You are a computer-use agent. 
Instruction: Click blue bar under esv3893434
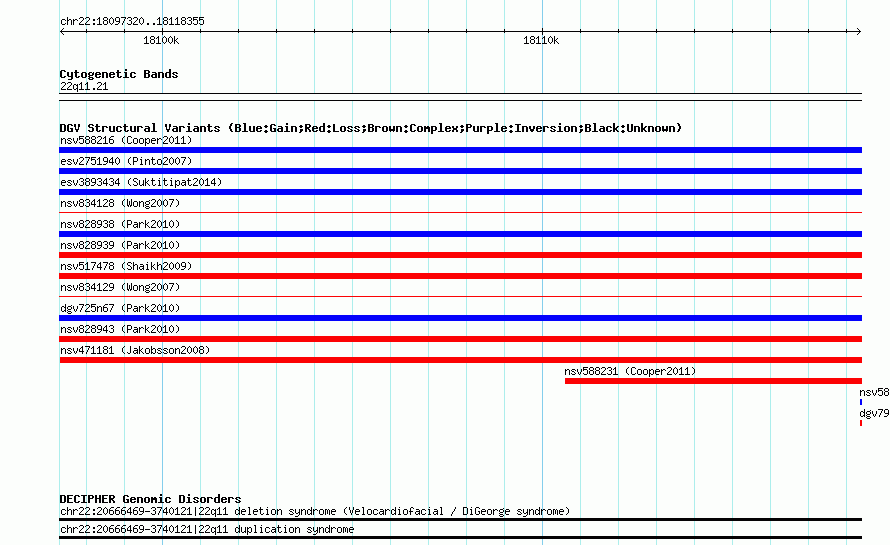click(x=460, y=192)
